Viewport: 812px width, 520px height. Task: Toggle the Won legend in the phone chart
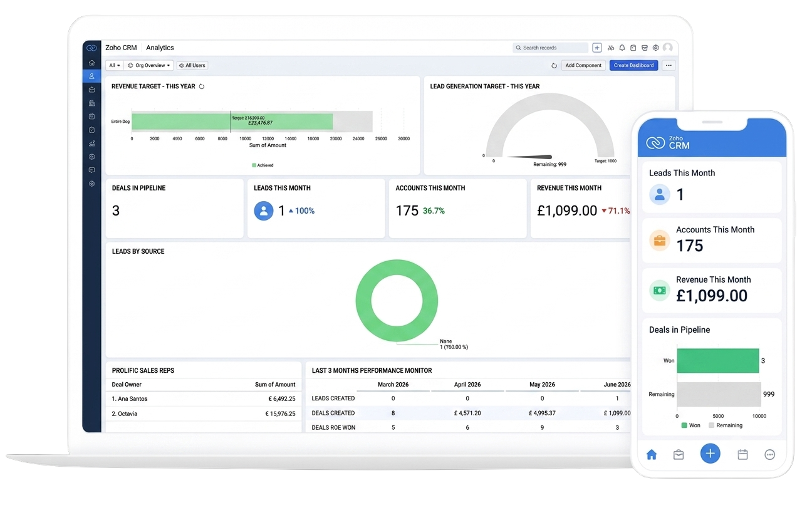coord(690,425)
